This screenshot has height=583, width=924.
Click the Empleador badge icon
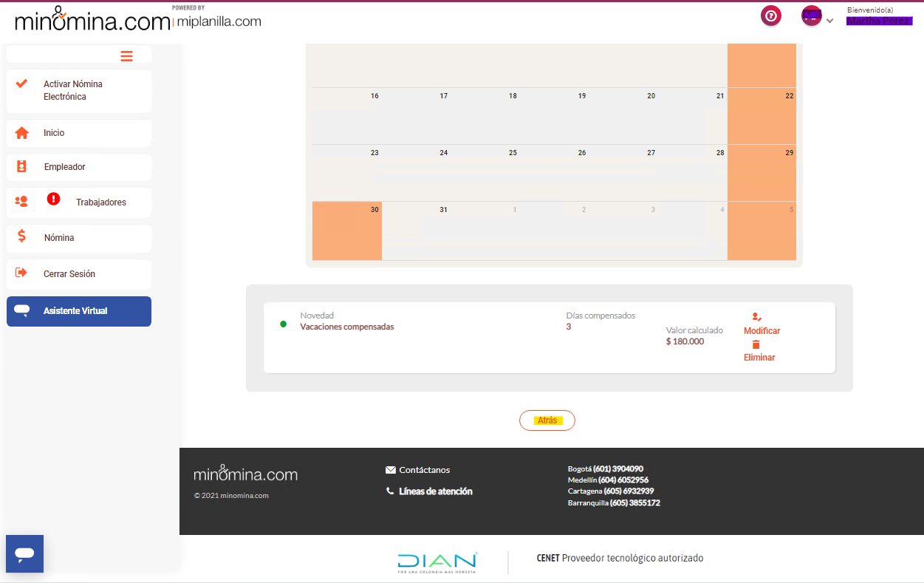(x=21, y=167)
